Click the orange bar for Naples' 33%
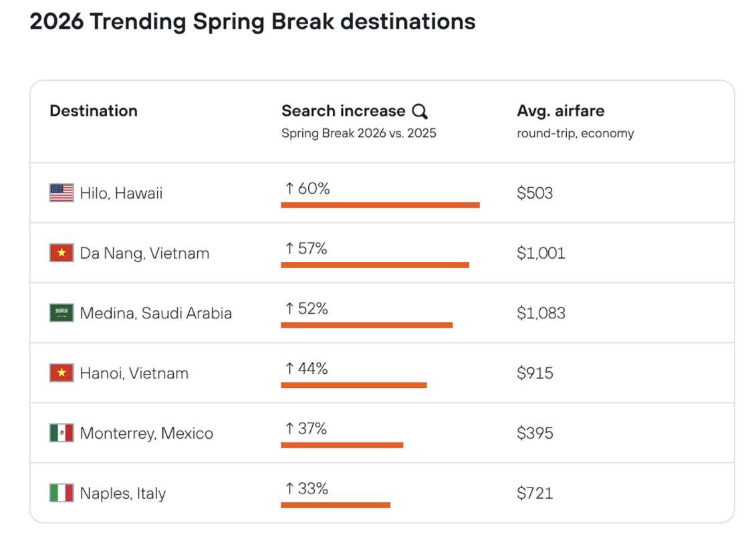The image size is (756, 535). pos(335,505)
